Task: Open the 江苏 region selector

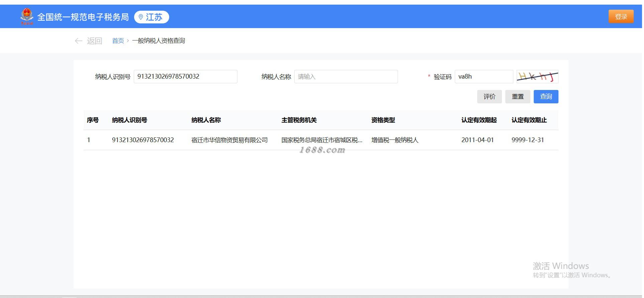Action: tap(151, 17)
